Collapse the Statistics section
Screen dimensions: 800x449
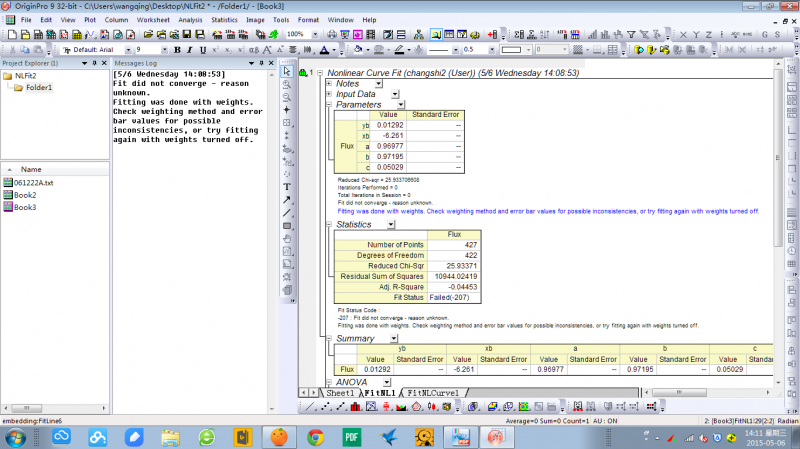click(330, 225)
